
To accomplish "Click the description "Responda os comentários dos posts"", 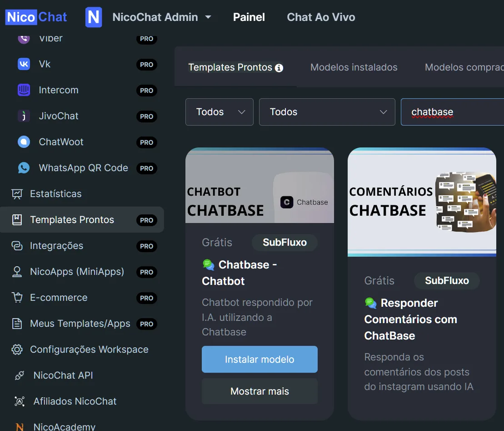I will click(x=419, y=372).
